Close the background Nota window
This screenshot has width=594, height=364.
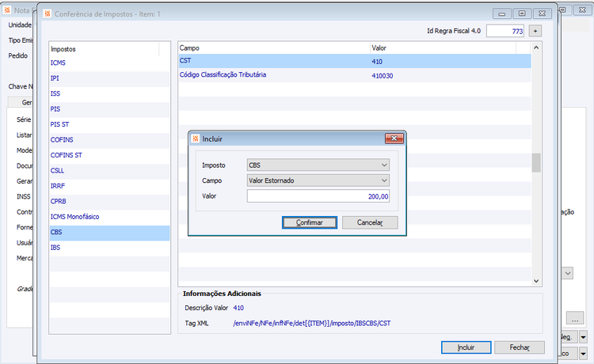coord(583,10)
